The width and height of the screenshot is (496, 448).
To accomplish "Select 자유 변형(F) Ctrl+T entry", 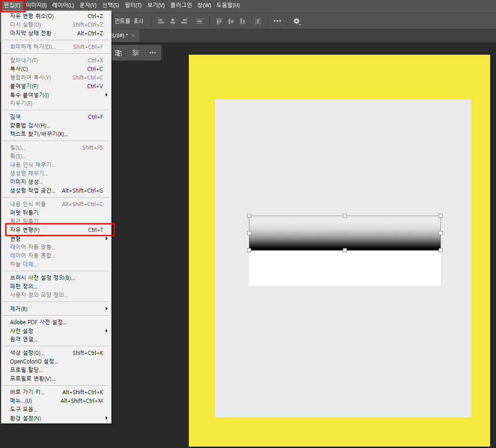I will point(56,230).
